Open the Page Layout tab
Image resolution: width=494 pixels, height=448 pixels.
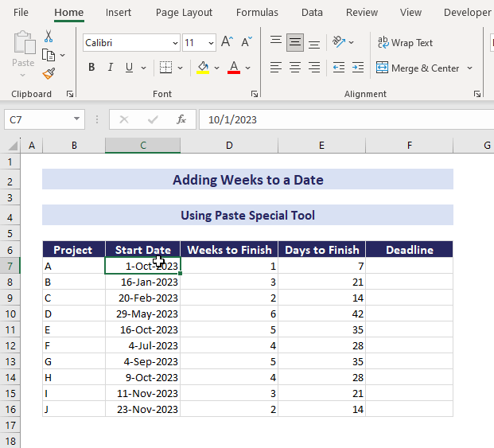click(x=184, y=12)
